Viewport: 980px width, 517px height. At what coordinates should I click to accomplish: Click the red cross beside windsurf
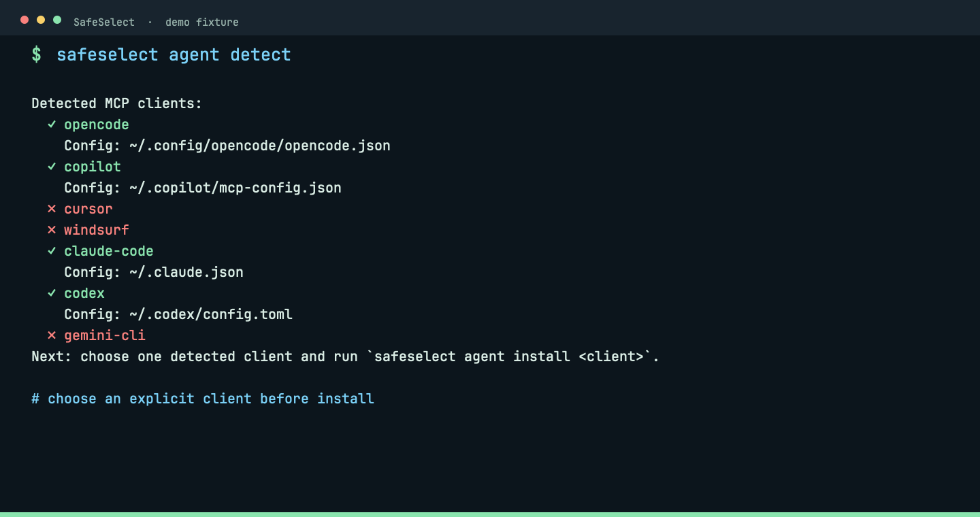(52, 230)
